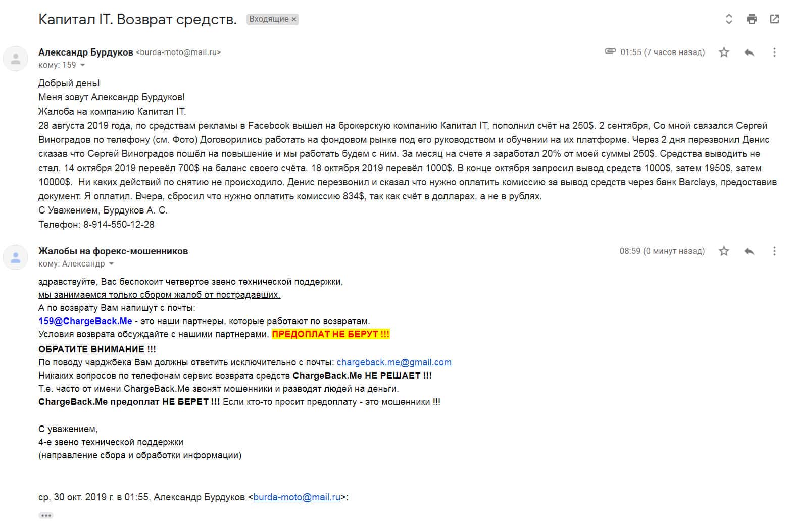Screen dimensions: 790x532
Task: Star Александр Бурдуков's message
Action: click(x=724, y=52)
